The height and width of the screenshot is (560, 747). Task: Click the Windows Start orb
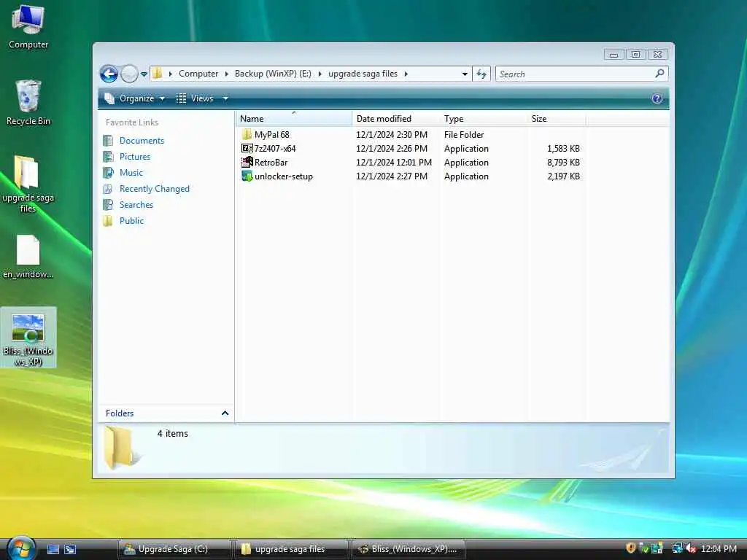coord(21,548)
